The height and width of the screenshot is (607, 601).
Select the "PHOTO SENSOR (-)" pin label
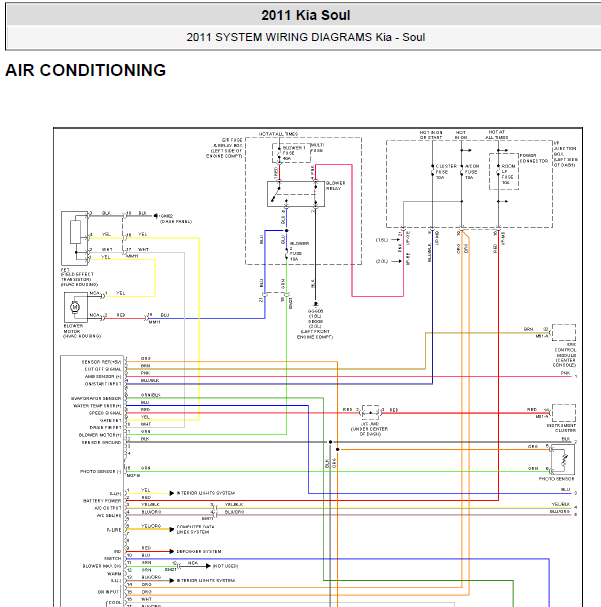point(100,472)
